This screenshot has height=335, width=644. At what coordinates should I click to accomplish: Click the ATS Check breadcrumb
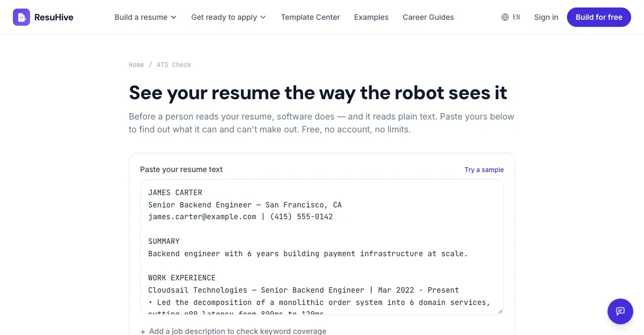[174, 65]
